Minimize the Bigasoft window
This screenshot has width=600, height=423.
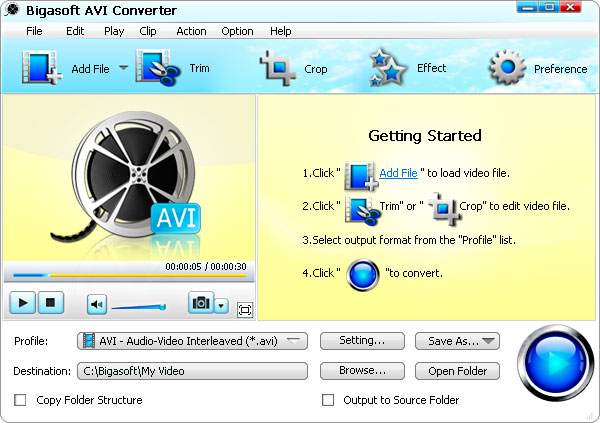click(x=528, y=7)
